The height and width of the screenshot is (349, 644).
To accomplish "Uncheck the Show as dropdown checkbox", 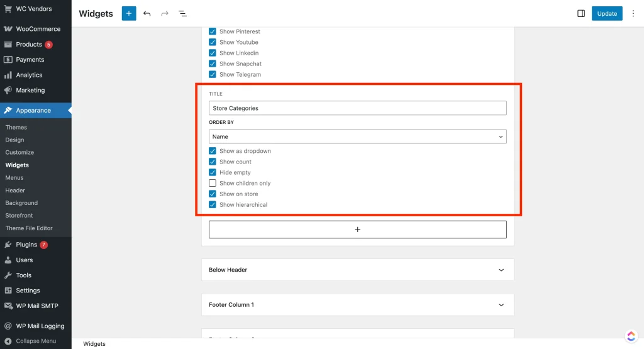I will pos(213,151).
